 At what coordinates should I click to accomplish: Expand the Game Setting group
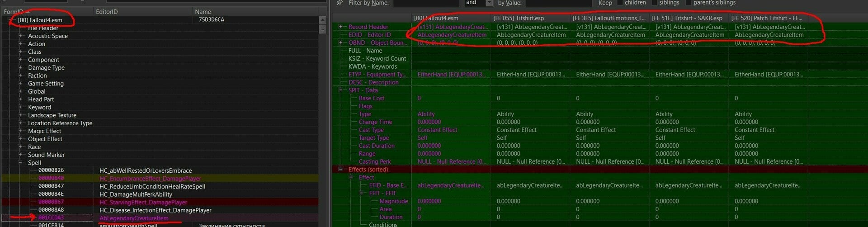tap(20, 83)
